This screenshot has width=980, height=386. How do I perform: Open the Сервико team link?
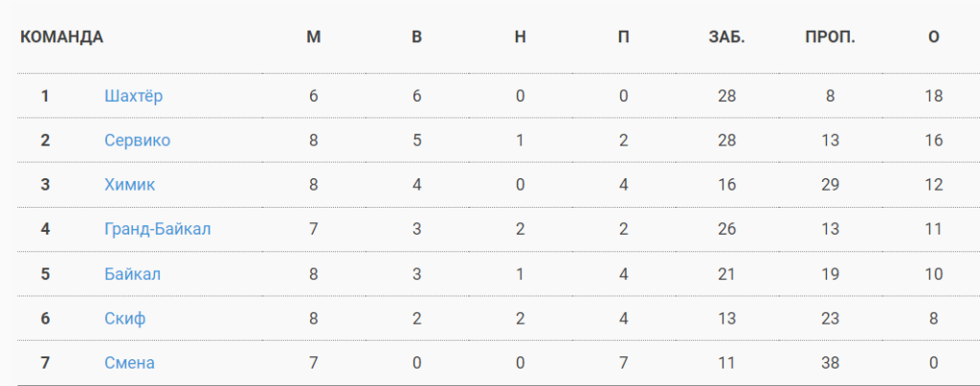click(x=137, y=141)
